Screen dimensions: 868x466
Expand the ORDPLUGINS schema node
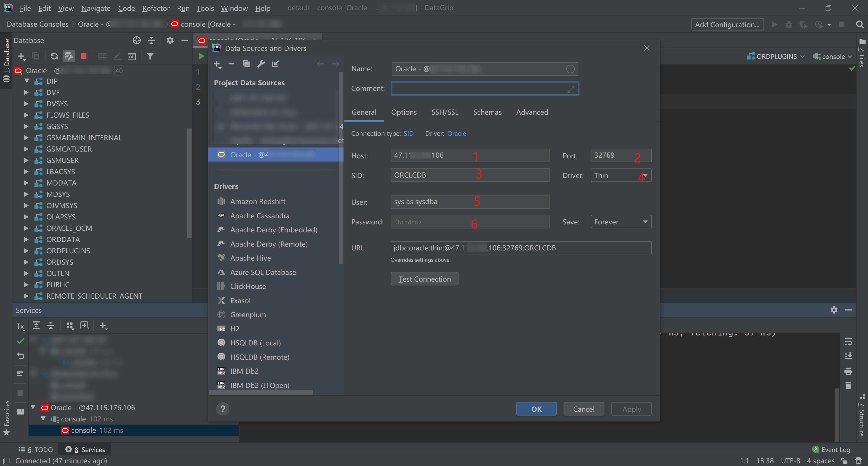coord(26,251)
